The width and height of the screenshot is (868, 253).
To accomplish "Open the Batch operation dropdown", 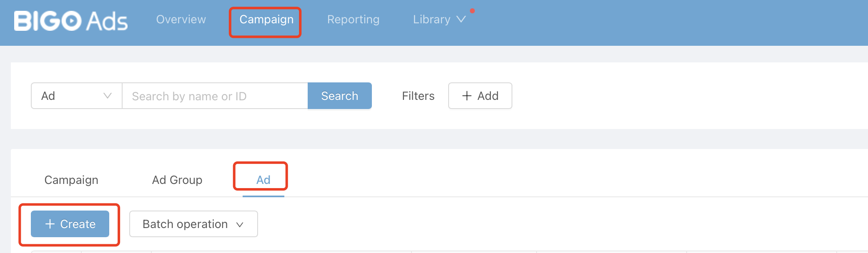I will coord(193,224).
